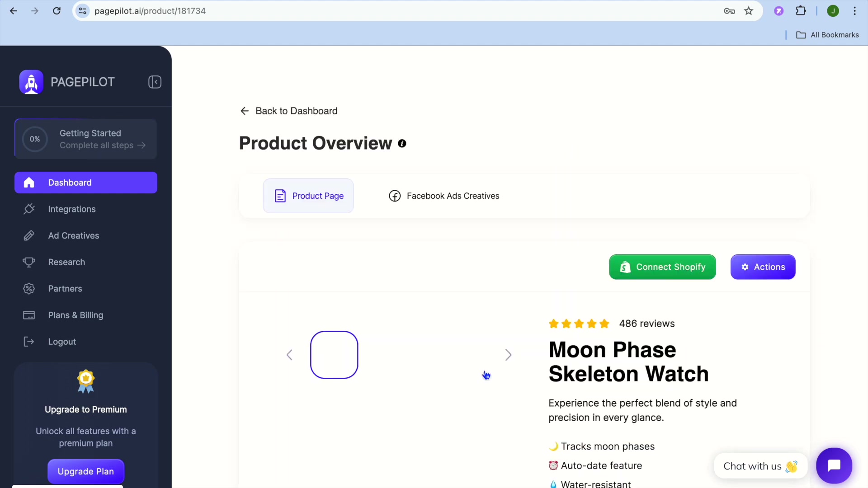This screenshot has width=868, height=488.
Task: Open Getting Started progress card
Action: [86, 139]
